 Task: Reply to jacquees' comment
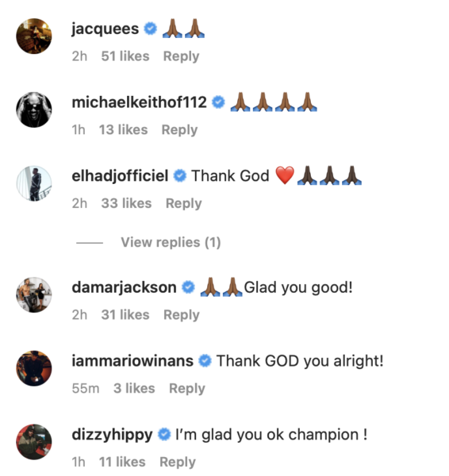181,56
